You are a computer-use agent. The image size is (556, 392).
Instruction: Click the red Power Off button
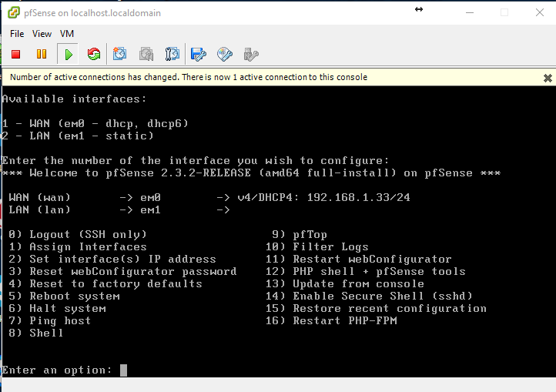pos(15,54)
